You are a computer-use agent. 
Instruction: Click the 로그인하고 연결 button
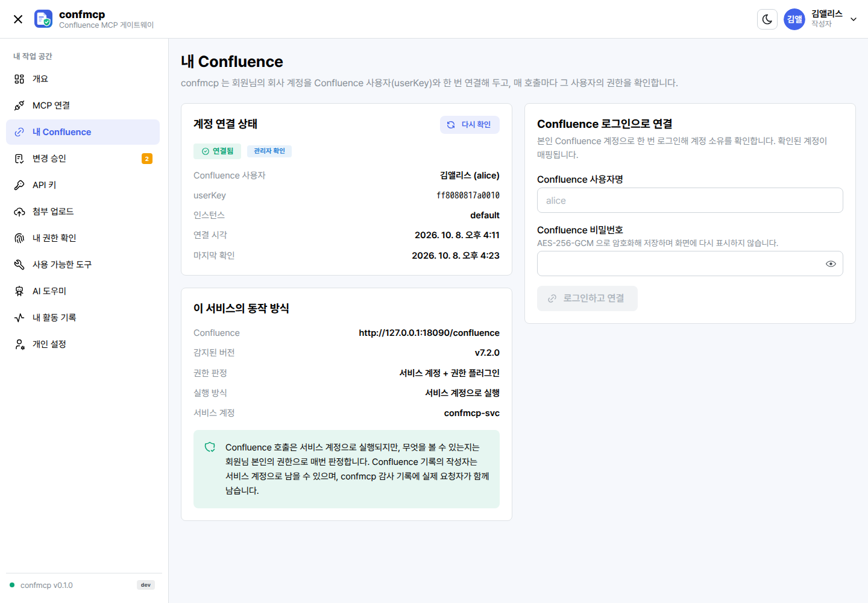pyautogui.click(x=587, y=298)
